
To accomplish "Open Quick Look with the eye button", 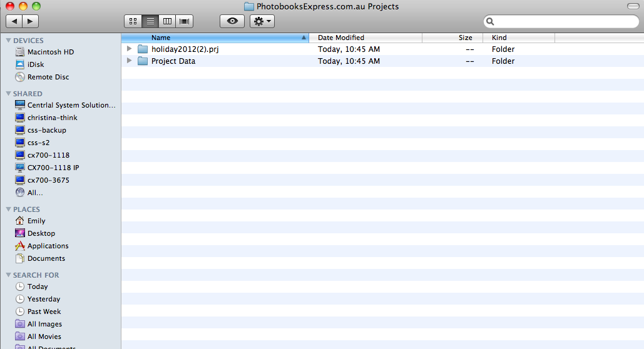I will pyautogui.click(x=232, y=21).
